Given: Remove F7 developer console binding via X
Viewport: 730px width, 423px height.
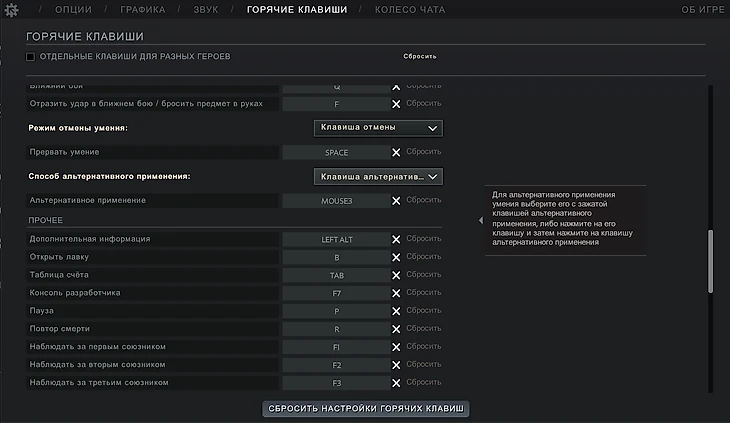Looking at the screenshot, I should point(396,292).
